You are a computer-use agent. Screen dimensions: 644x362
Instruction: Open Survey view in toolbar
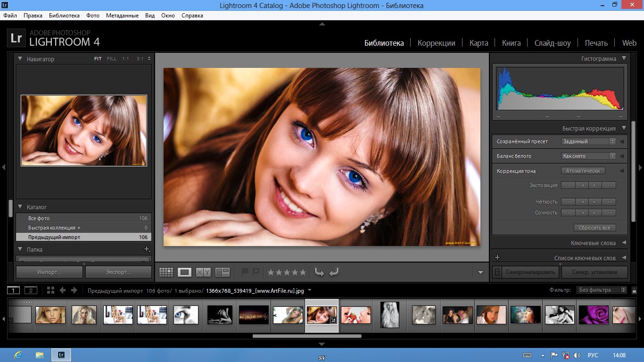point(222,272)
